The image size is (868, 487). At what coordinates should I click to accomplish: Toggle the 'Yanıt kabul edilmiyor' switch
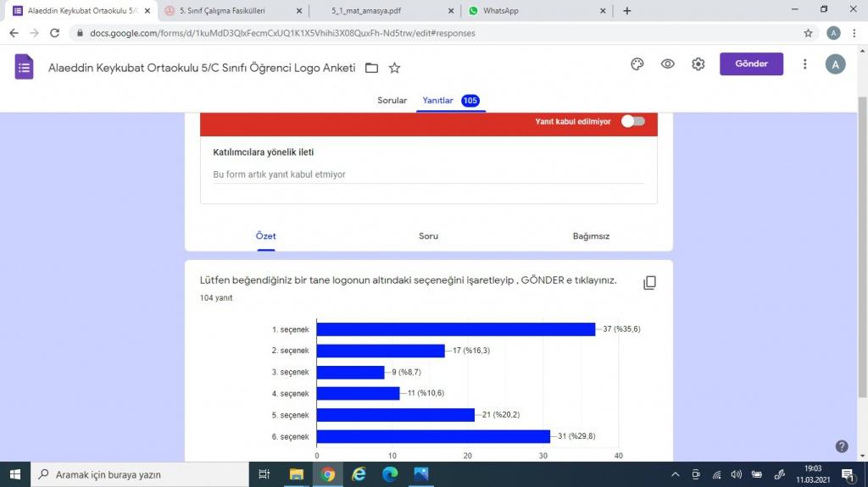(x=633, y=121)
